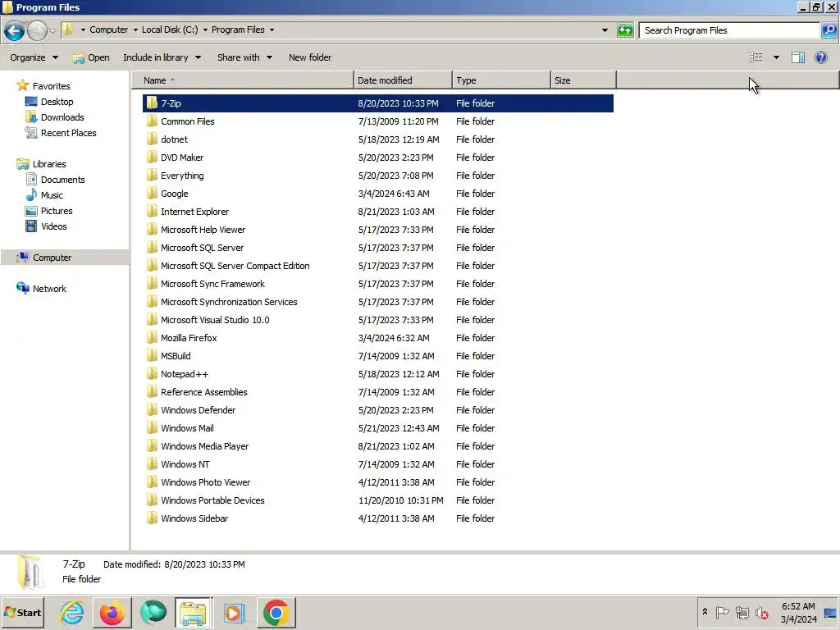
Task: Open Windows Media Player from taskbar
Action: pyautogui.click(x=234, y=612)
